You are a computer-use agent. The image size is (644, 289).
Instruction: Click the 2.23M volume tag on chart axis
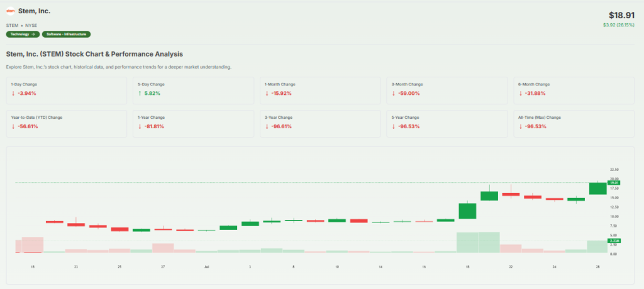click(x=614, y=241)
